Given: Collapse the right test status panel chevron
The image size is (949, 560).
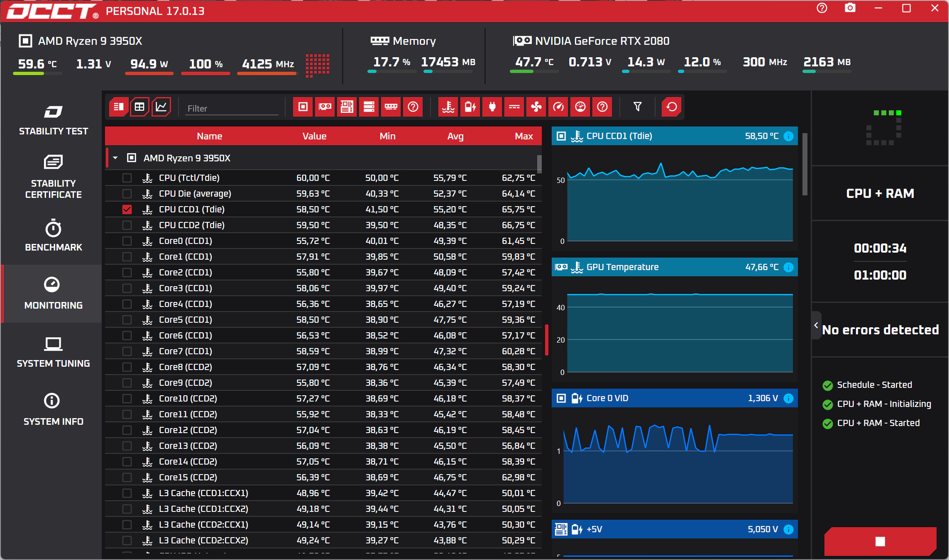Looking at the screenshot, I should pyautogui.click(x=816, y=325).
